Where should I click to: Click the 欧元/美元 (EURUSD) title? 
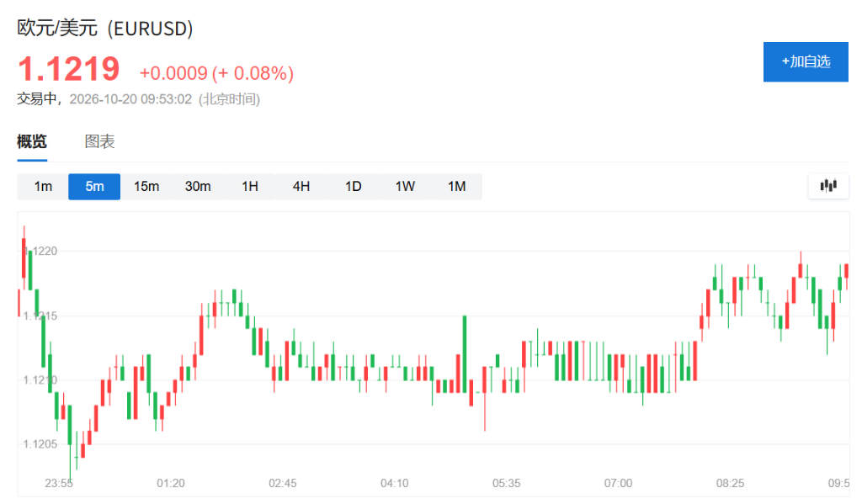point(105,28)
